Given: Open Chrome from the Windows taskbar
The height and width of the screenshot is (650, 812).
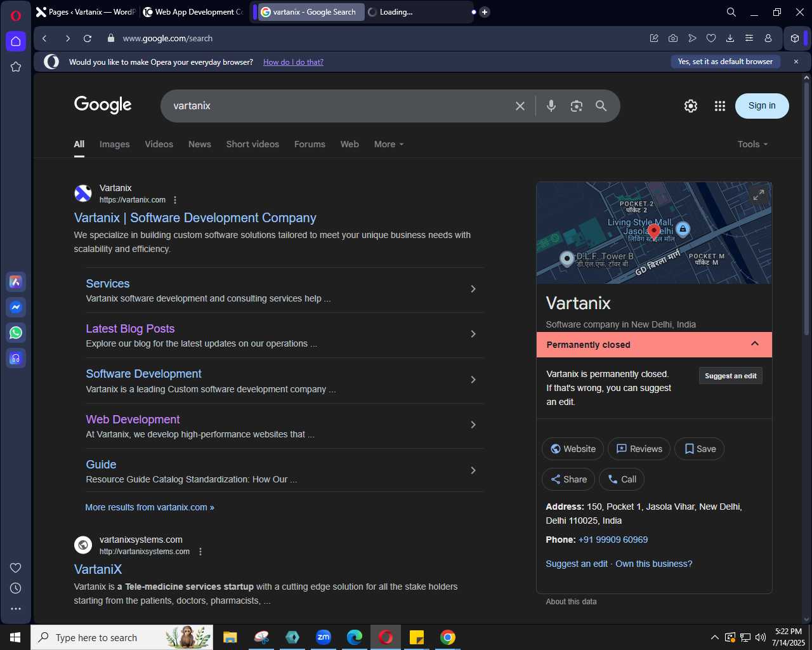Looking at the screenshot, I should point(448,637).
